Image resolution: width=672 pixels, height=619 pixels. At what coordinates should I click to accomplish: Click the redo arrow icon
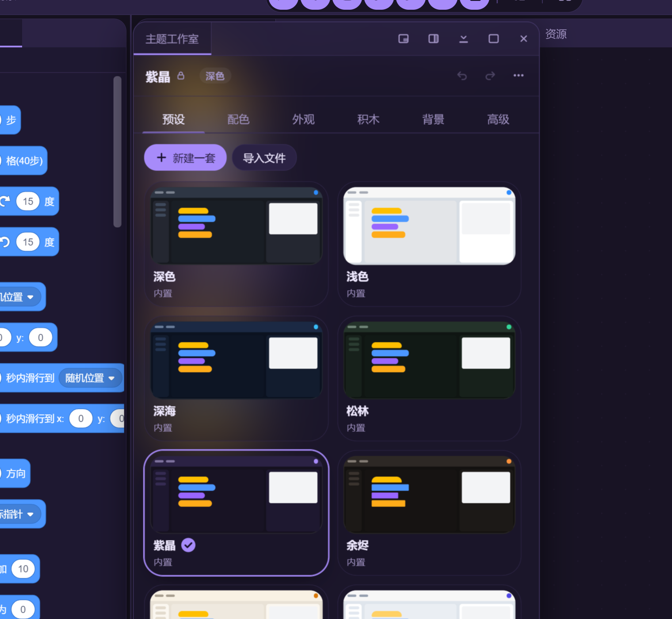click(x=490, y=76)
